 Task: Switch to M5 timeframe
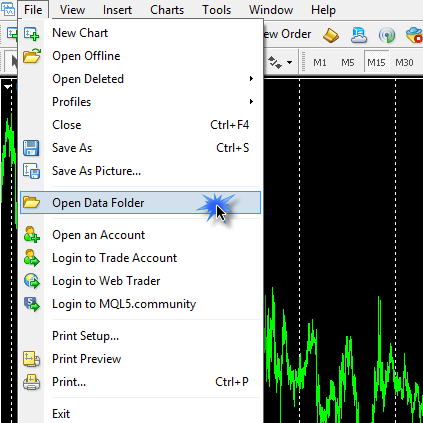pos(348,62)
